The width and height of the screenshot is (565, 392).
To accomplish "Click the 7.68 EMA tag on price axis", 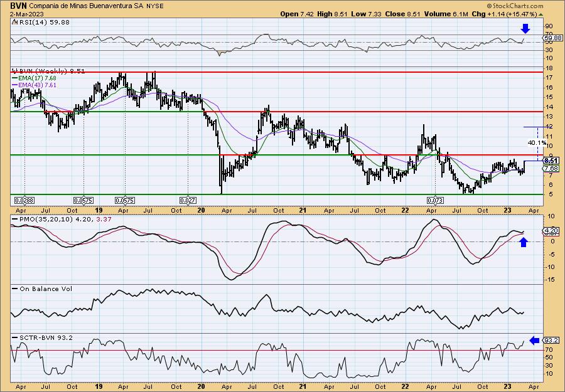I will (552, 169).
